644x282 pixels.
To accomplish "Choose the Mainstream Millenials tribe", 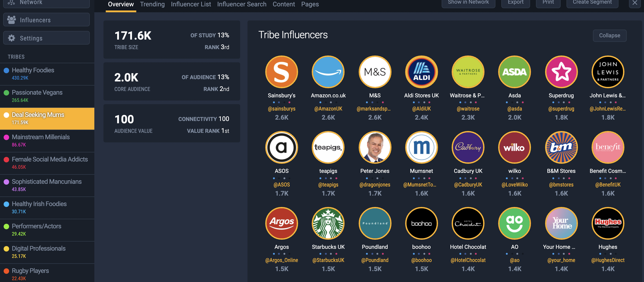I will pyautogui.click(x=47, y=141).
